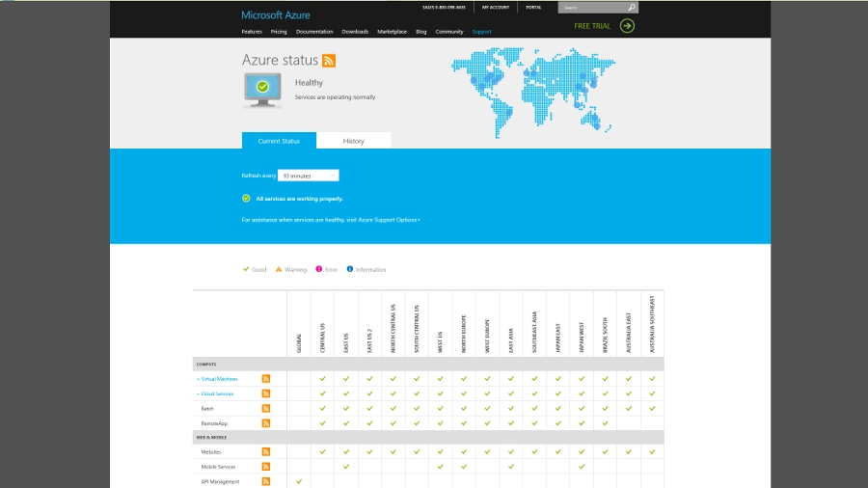
Task: Visit the Azure Support Options link
Action: tap(389, 220)
